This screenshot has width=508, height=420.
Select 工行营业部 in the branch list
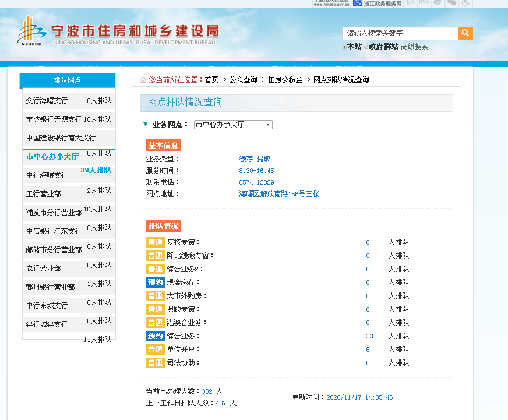pyautogui.click(x=44, y=194)
